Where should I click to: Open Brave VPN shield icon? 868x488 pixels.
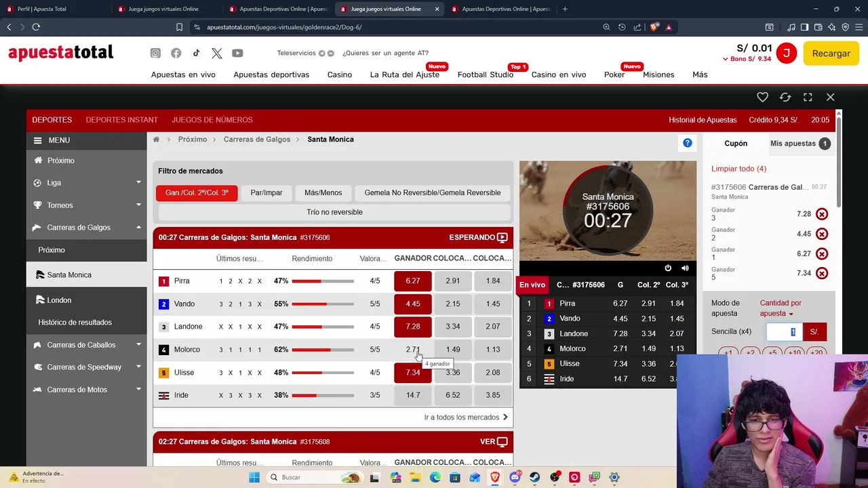pos(845,27)
